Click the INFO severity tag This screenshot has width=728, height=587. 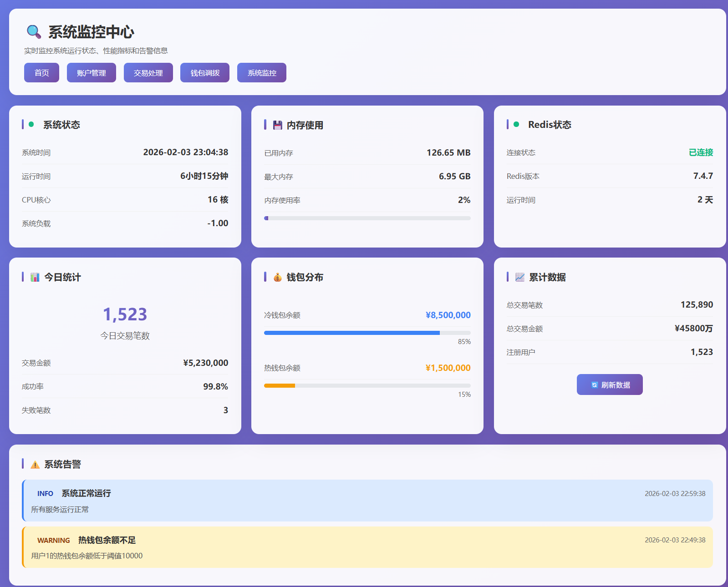pos(45,494)
